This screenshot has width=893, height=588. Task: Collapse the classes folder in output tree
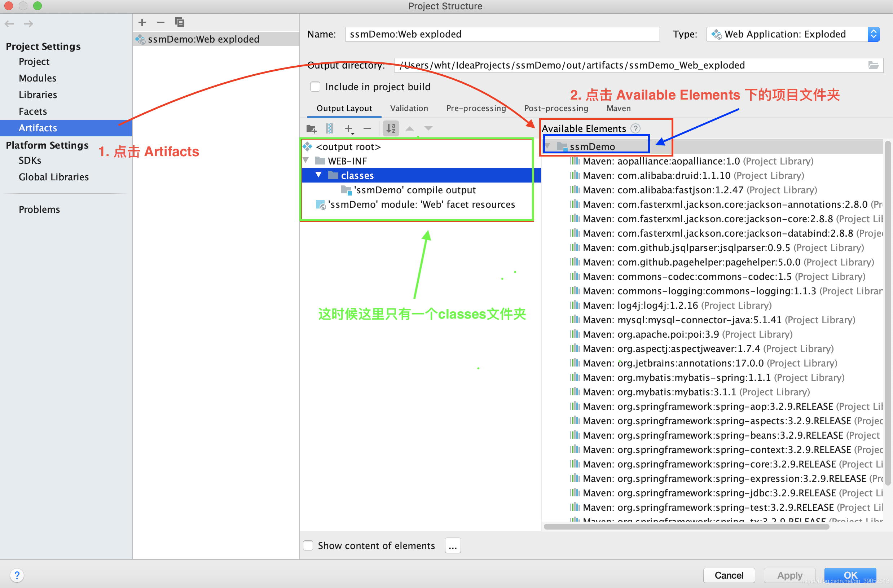(x=318, y=175)
